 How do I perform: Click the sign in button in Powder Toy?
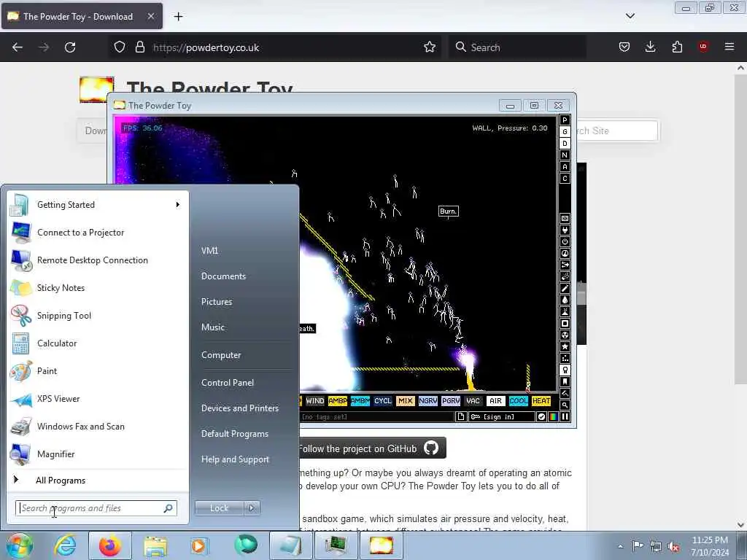pos(501,416)
